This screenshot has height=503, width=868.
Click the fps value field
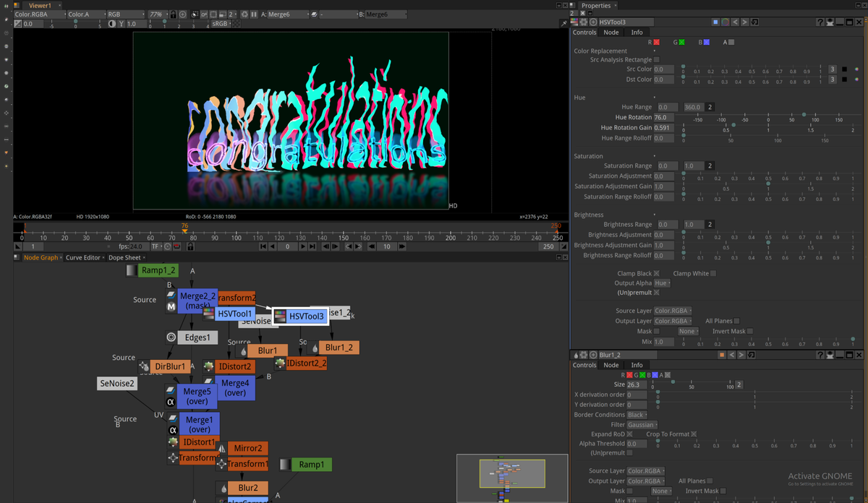coord(139,246)
